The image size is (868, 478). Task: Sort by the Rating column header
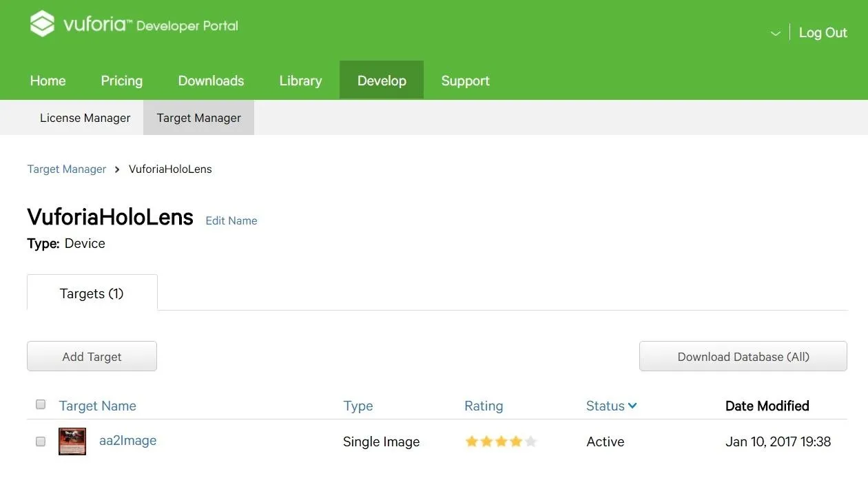point(484,406)
